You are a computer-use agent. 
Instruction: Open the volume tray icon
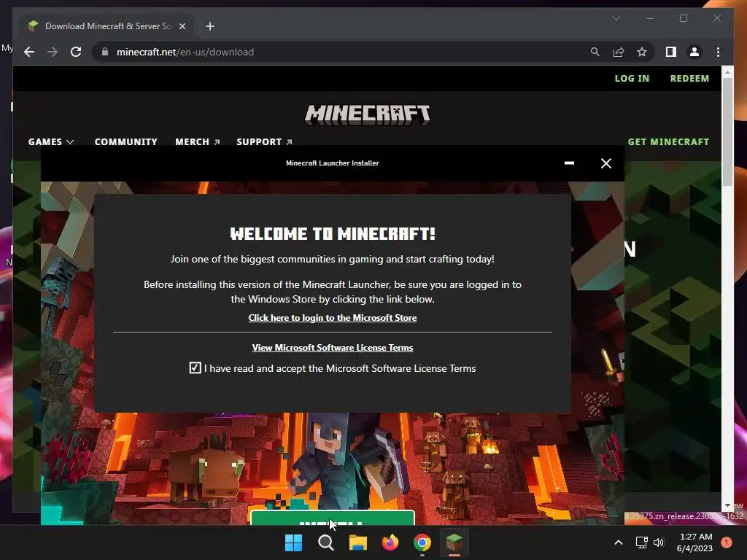coord(659,542)
